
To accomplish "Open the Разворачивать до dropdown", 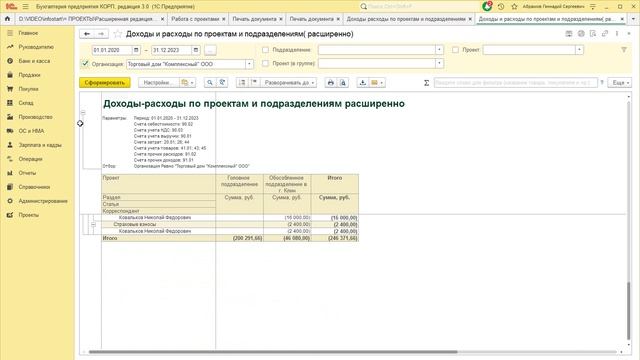I will point(288,83).
